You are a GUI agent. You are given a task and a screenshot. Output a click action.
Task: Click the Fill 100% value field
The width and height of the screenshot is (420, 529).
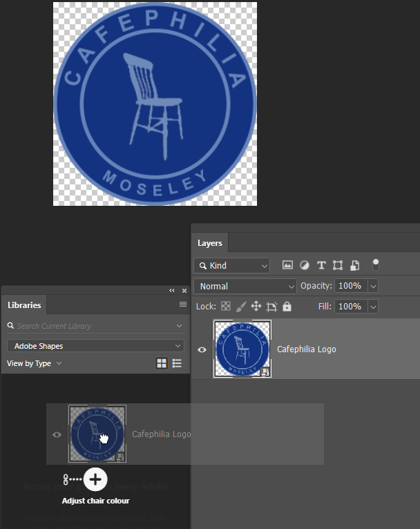(351, 307)
